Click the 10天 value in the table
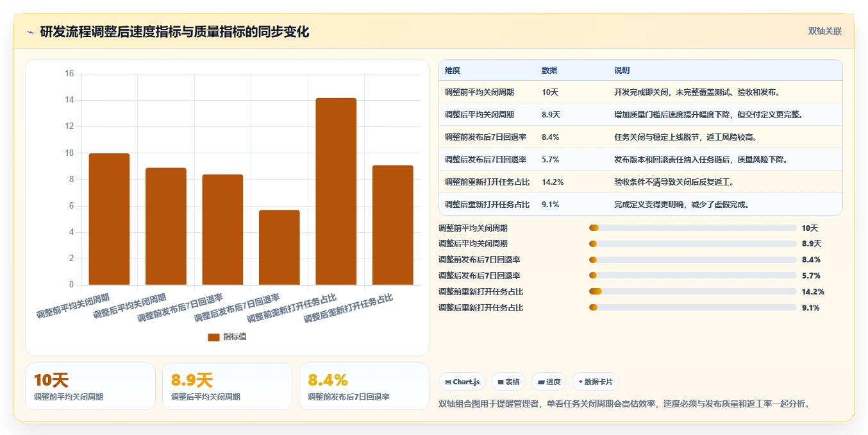Image resolution: width=868 pixels, height=435 pixels. [550, 92]
